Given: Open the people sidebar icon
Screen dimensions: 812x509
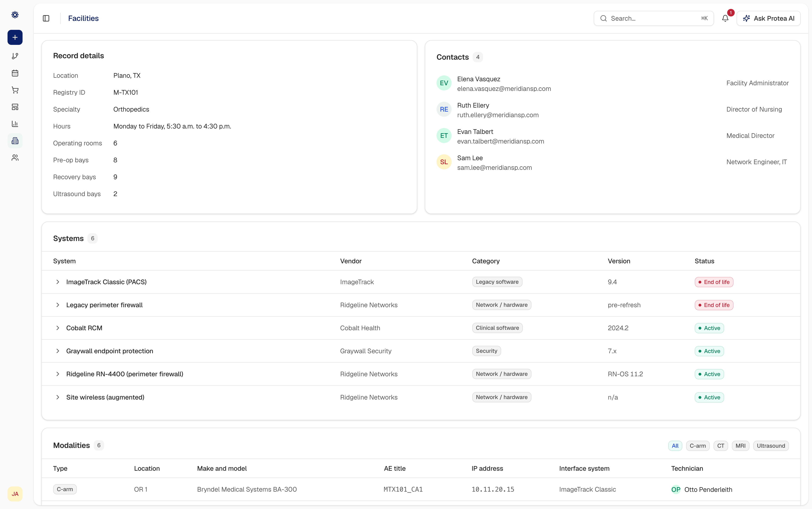Looking at the screenshot, I should [15, 158].
